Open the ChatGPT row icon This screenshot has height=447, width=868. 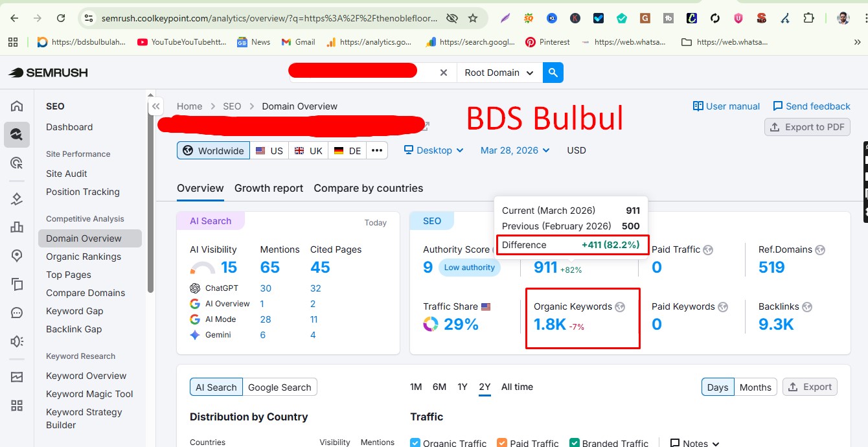[x=195, y=288]
